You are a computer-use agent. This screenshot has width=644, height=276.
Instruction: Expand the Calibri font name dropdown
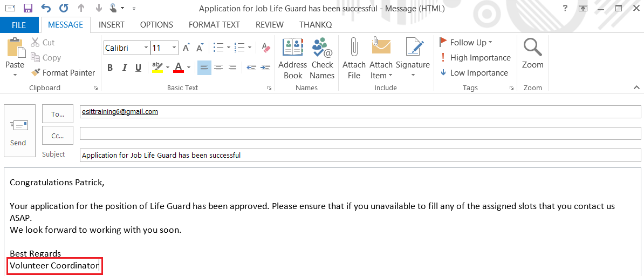146,48
